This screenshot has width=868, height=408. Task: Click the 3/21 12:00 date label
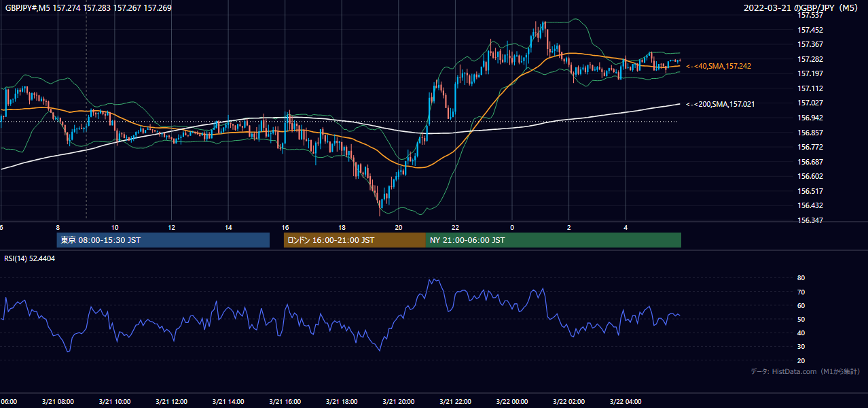(171, 402)
